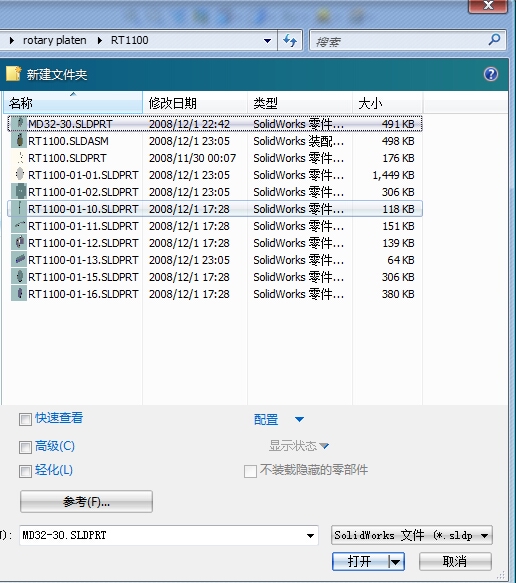Image resolution: width=516 pixels, height=583 pixels.
Task: Open the arrow next to 打开 button
Action: coord(396,562)
